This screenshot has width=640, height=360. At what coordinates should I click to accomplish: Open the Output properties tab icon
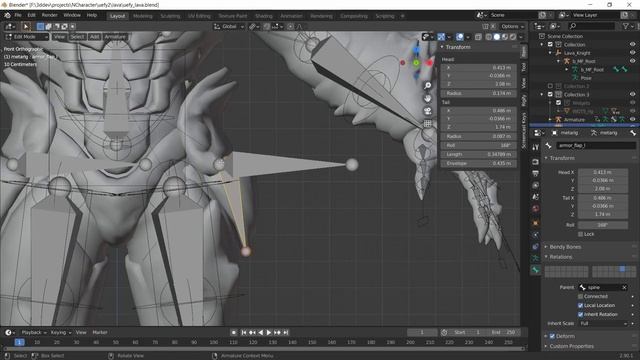[x=536, y=174]
